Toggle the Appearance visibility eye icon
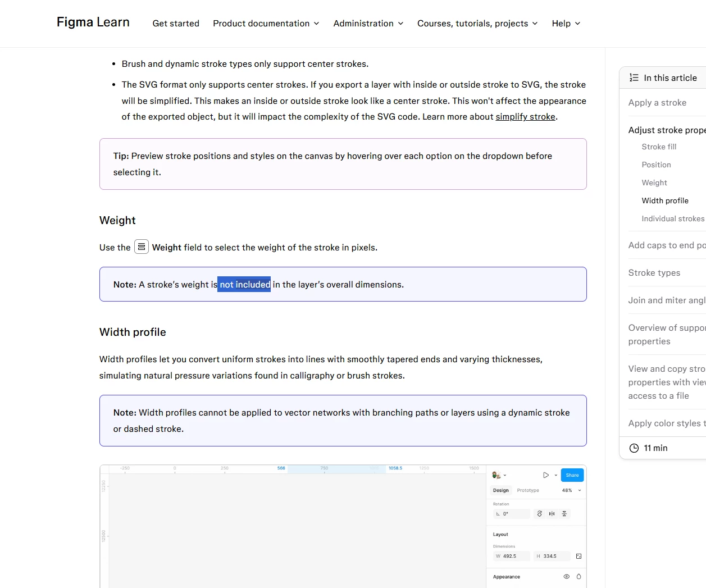This screenshot has width=706, height=588. point(566,577)
